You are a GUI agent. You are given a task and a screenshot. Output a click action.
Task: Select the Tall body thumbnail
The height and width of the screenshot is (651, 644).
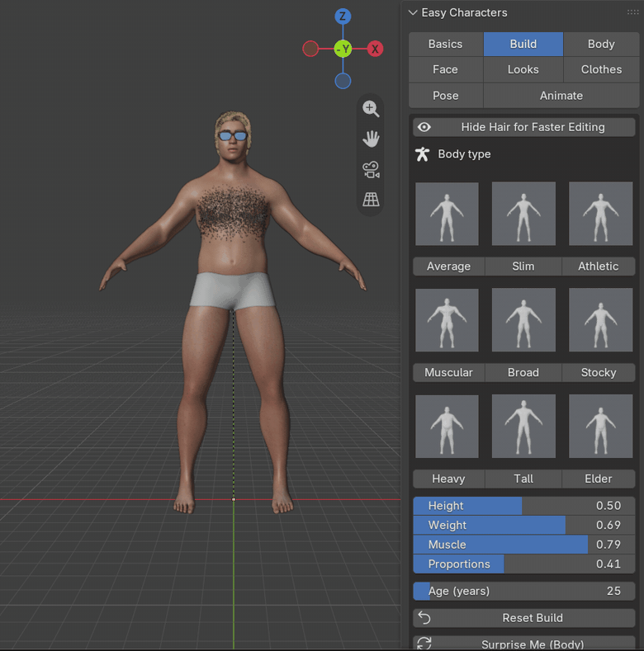tap(523, 427)
